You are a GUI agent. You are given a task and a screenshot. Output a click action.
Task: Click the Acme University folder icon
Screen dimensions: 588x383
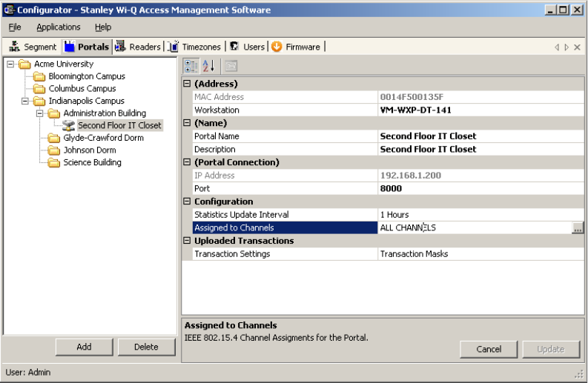tap(24, 64)
